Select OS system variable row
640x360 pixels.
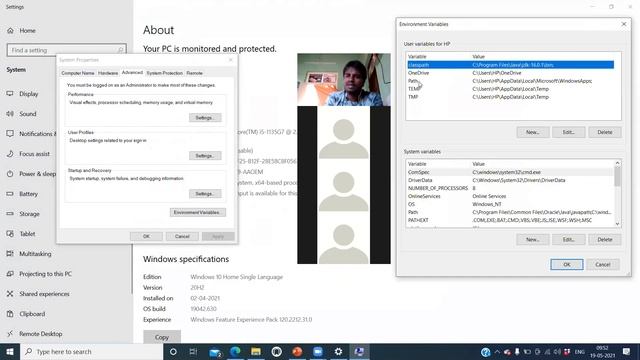(x=510, y=204)
